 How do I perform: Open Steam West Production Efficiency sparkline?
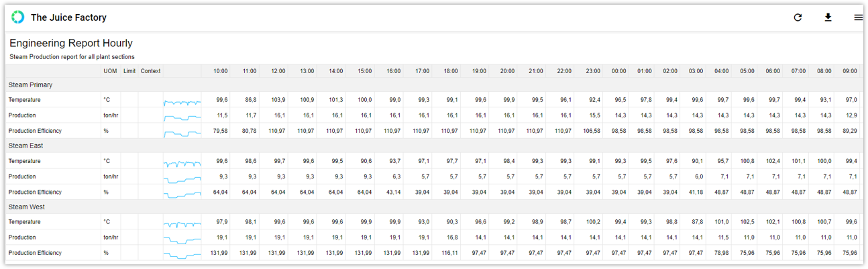pos(182,253)
